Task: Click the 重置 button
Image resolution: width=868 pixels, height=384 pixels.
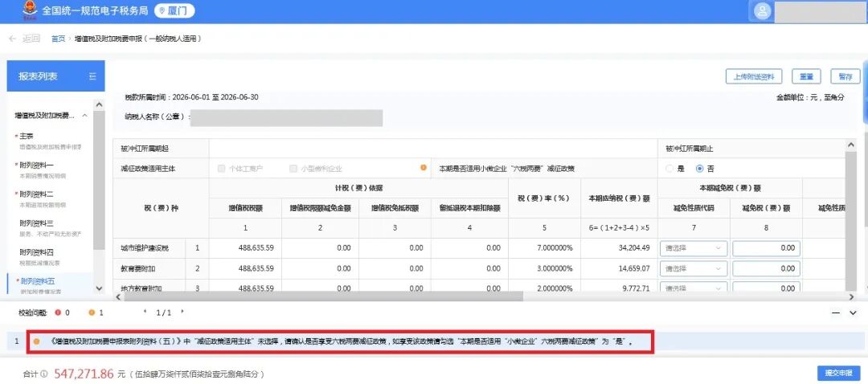Action: click(806, 77)
